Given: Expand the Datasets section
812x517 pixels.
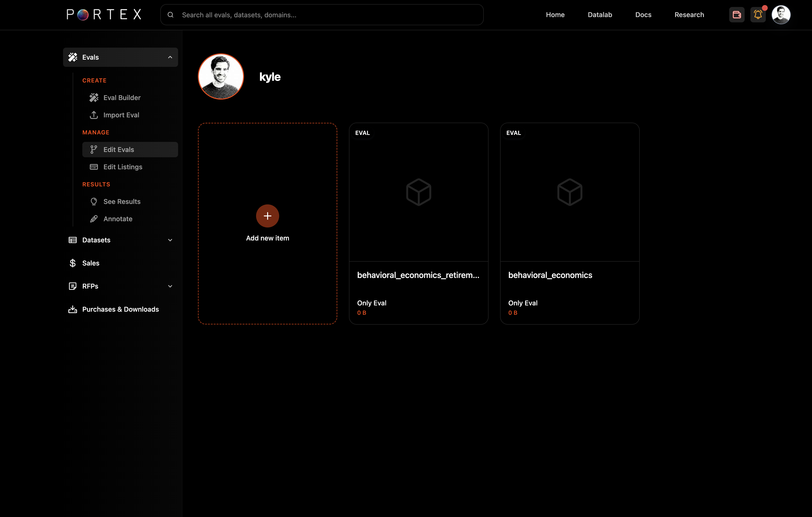Looking at the screenshot, I should pyautogui.click(x=170, y=240).
